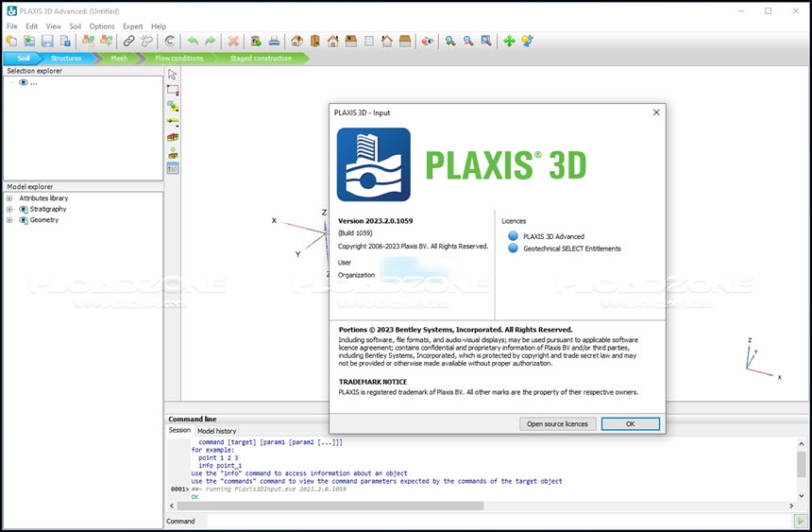Click the chain link icon in toolbar
Image resolution: width=812 pixels, height=532 pixels.
pos(129,41)
